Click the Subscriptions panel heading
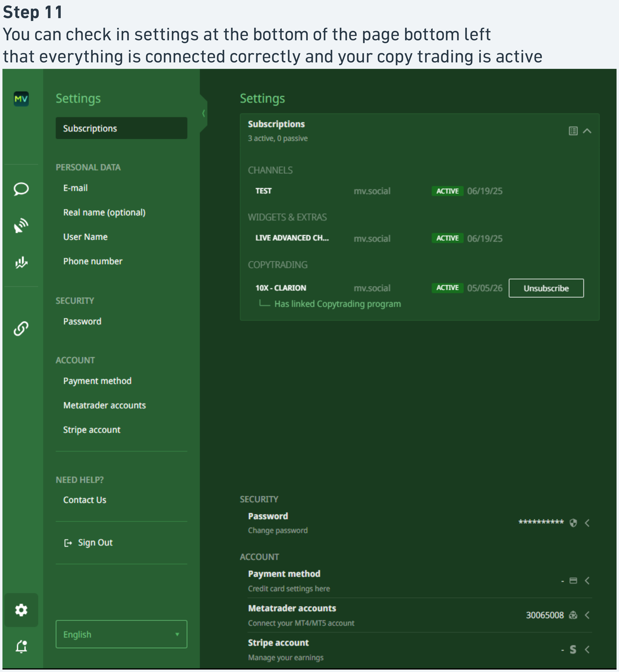 276,124
